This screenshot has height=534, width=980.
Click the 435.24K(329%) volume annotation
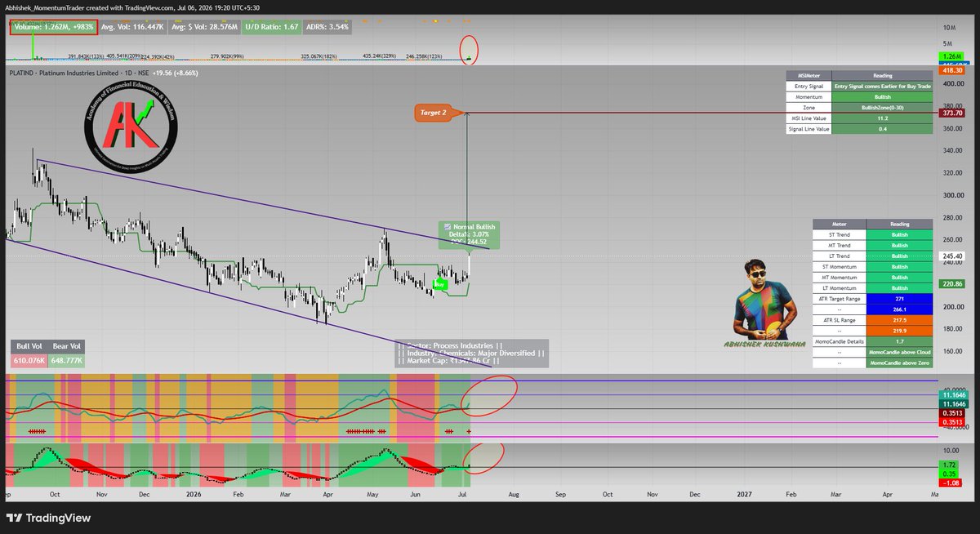tap(381, 57)
